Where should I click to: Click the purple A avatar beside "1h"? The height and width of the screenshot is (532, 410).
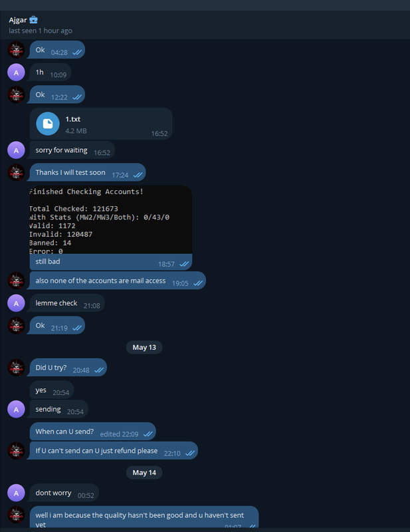pos(16,72)
